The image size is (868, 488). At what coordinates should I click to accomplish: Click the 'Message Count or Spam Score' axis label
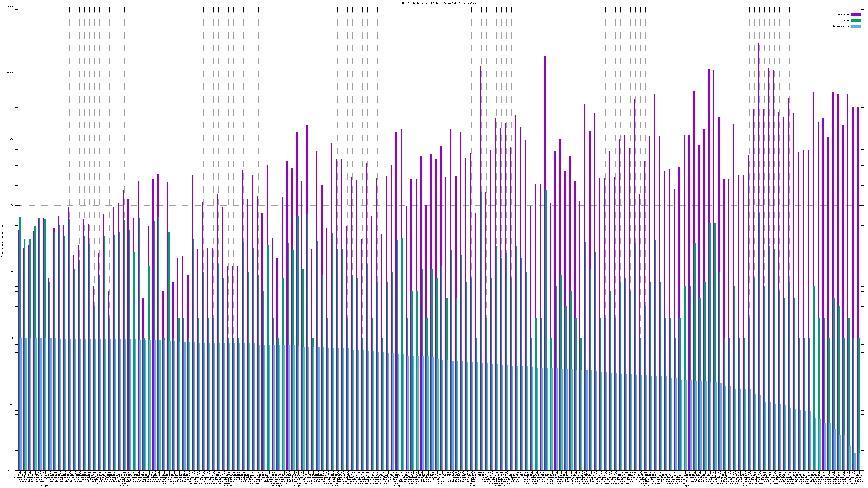2,239
